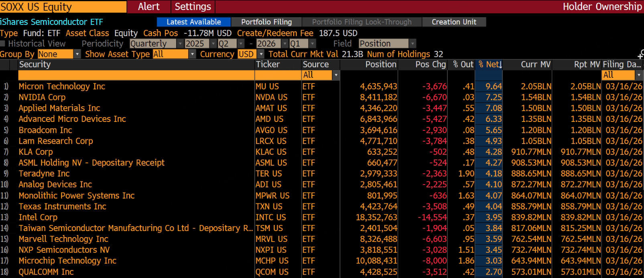Click the -14,554 Pos Chg value

[432, 217]
